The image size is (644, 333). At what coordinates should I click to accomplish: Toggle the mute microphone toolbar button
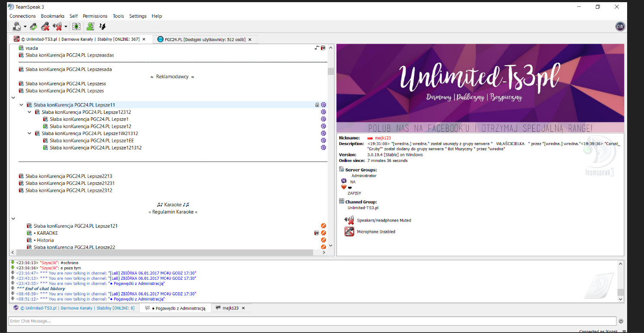coord(45,26)
